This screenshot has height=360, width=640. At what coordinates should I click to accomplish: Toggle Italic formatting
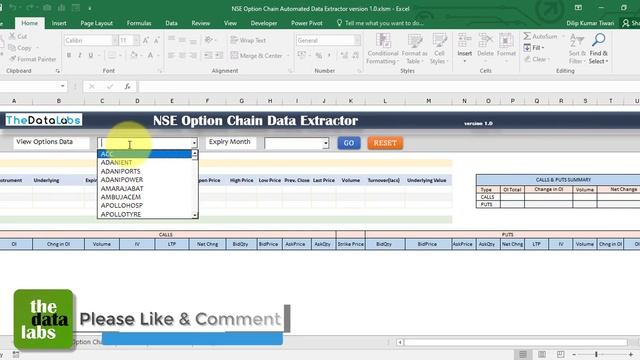coord(80,55)
